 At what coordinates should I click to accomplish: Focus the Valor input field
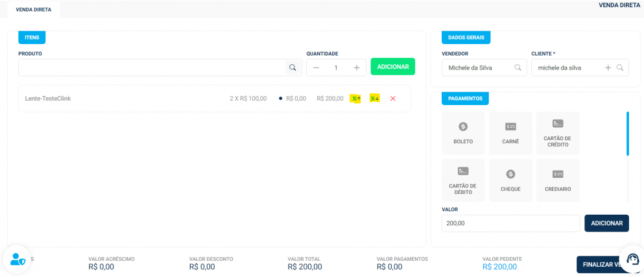pyautogui.click(x=510, y=223)
